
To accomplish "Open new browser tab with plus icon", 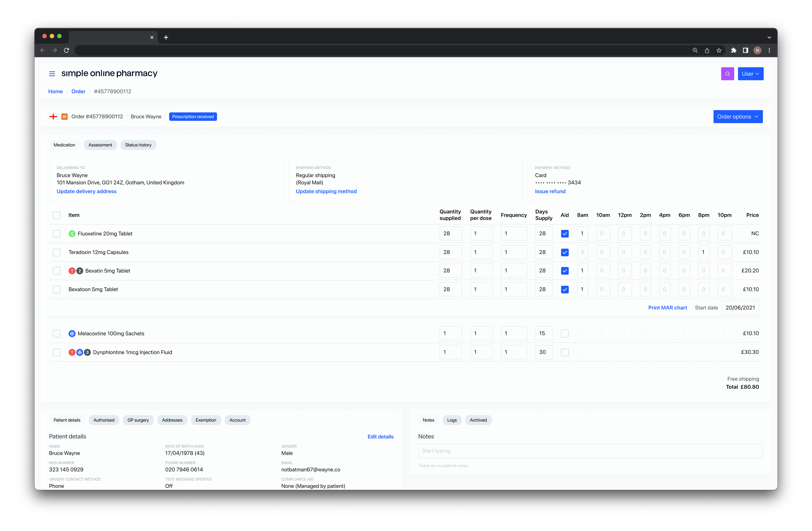I will pos(166,37).
